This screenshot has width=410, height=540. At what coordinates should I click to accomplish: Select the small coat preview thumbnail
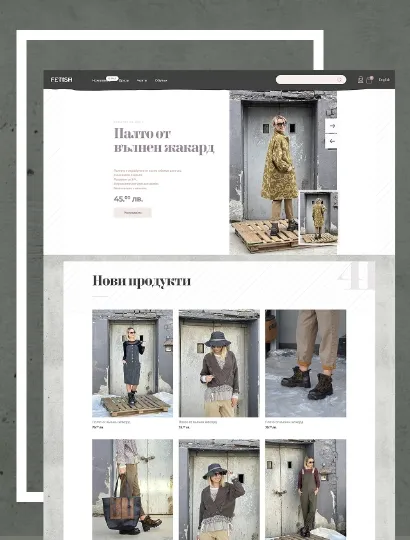pos(318,218)
